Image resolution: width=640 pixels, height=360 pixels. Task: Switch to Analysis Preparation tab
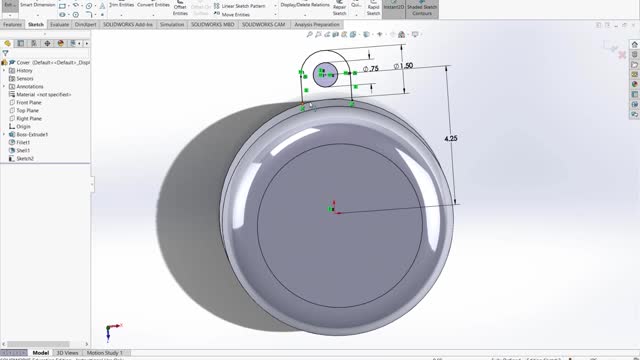317,24
